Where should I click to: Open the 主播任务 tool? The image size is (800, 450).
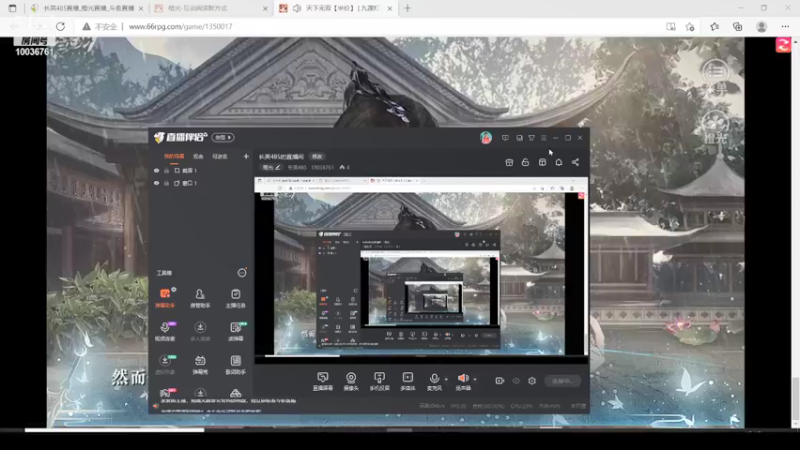tap(235, 298)
